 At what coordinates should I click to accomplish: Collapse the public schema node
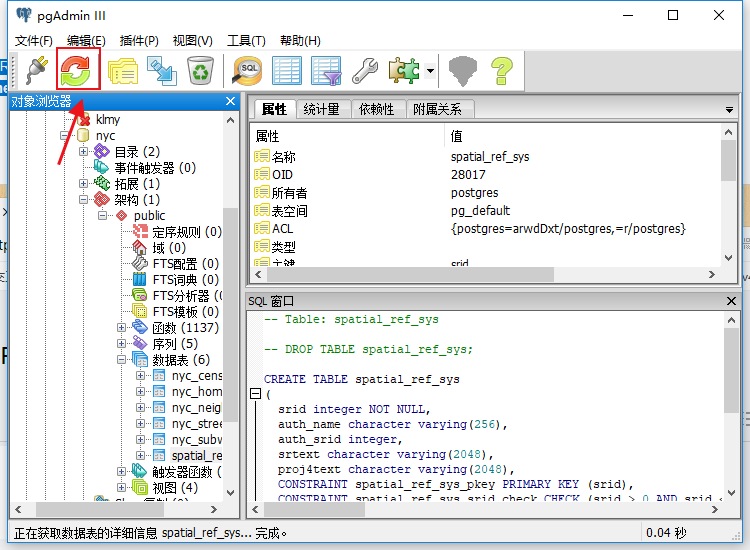102,216
